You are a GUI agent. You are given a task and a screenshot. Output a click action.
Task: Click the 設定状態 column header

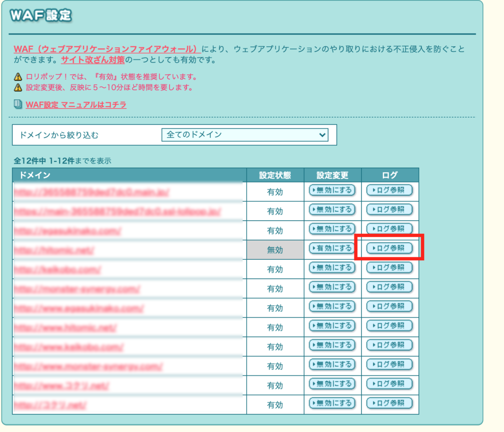point(275,175)
